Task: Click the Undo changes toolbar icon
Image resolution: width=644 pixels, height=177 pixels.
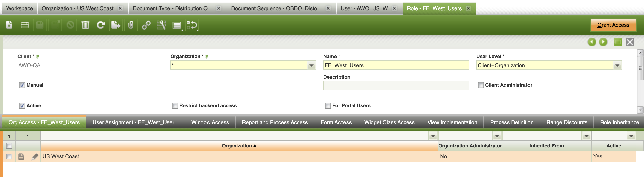Action: 70,25
